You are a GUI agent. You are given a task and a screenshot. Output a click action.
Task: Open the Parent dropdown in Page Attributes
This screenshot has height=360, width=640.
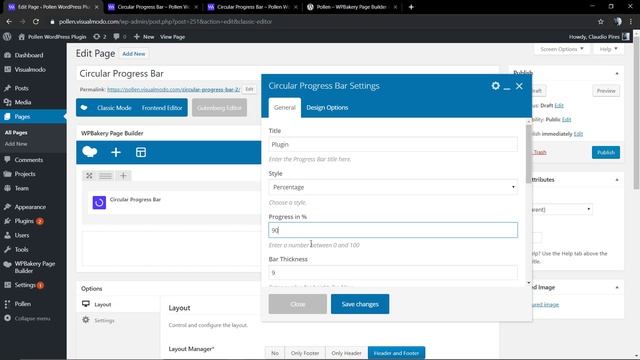[x=562, y=209]
